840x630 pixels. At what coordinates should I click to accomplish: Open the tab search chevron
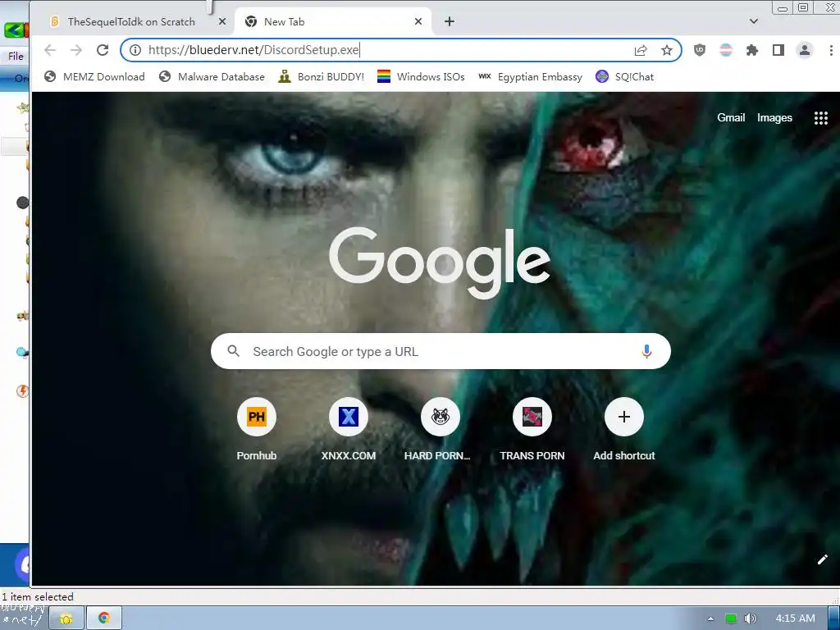coord(753,21)
